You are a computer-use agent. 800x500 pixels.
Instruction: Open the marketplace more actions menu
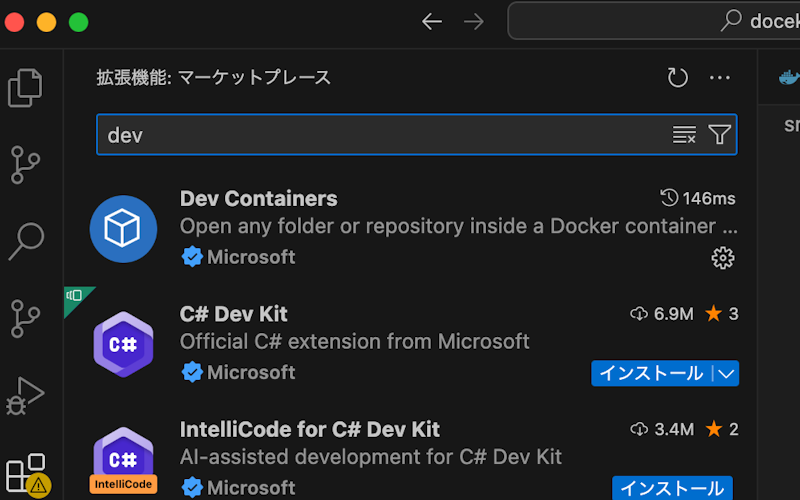720,78
